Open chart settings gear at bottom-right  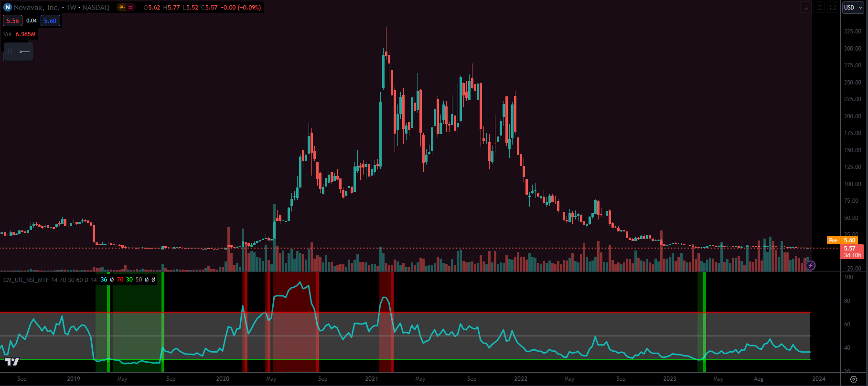854,379
